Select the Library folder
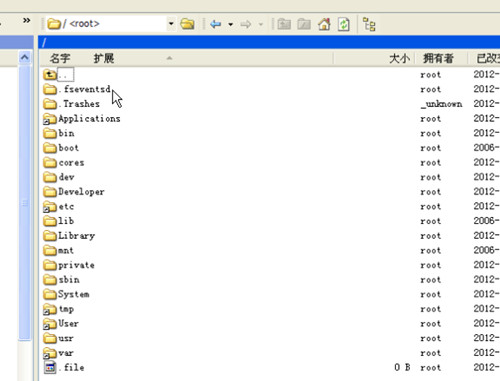The height and width of the screenshot is (381, 500). pyautogui.click(x=69, y=236)
